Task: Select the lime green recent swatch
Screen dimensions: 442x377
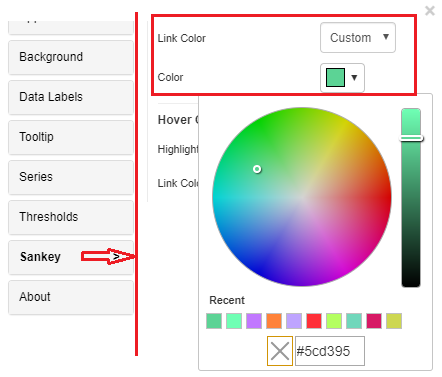Action: (x=334, y=321)
